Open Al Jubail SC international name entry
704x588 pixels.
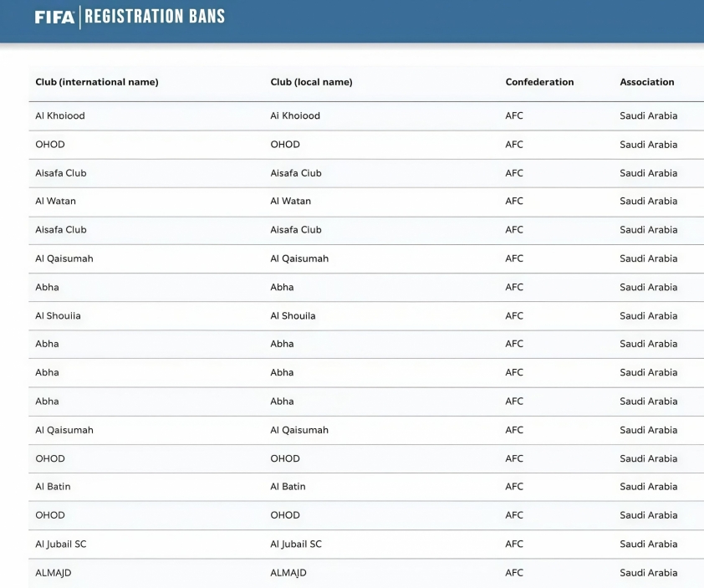click(x=60, y=544)
